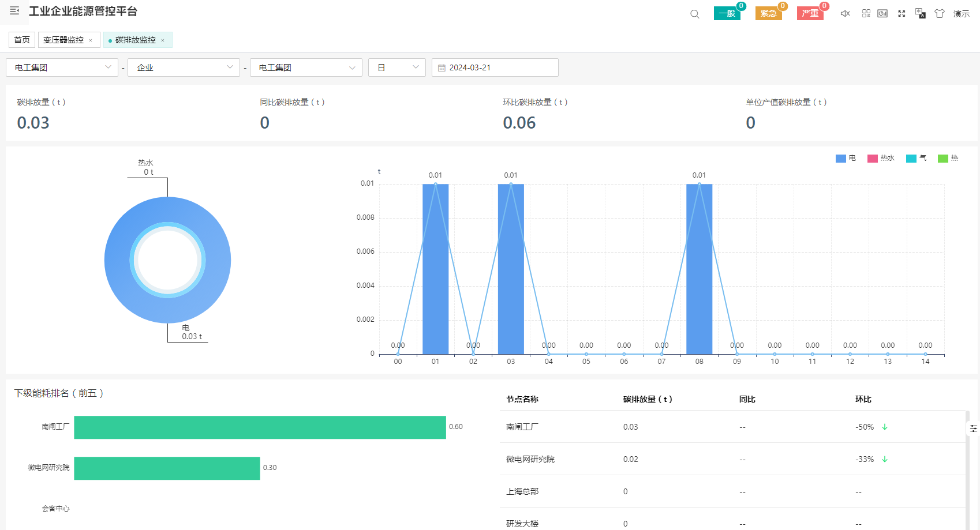The image size is (980, 530).
Task: Open the search magnifier icon
Action: (695, 14)
